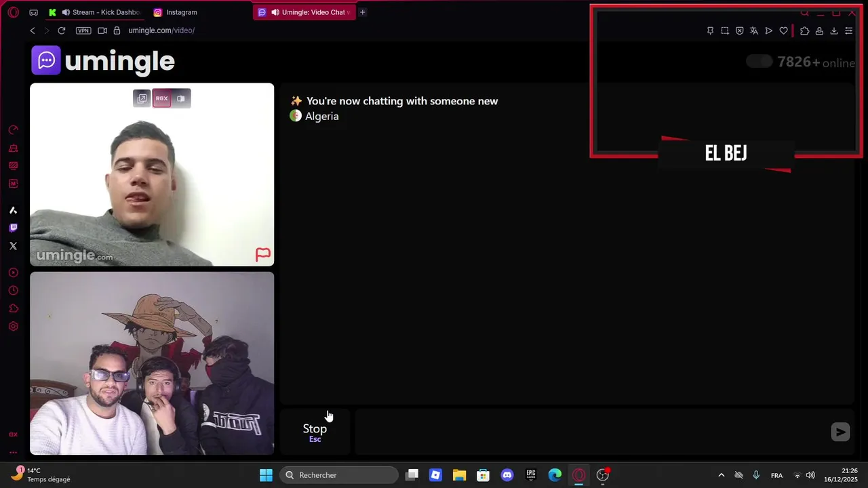Open Easy Setup sliders icon
Screen dimensions: 868x488
(x=848, y=30)
